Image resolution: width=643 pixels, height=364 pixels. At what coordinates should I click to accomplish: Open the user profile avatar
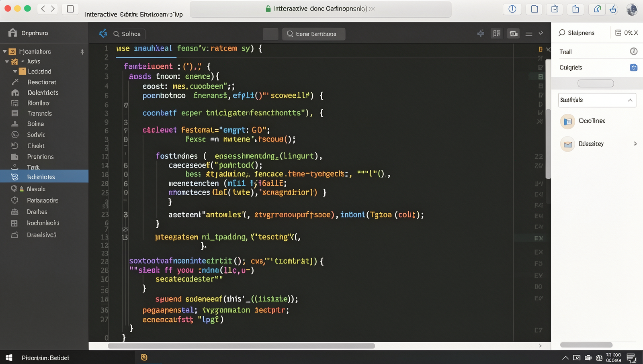[632, 9]
